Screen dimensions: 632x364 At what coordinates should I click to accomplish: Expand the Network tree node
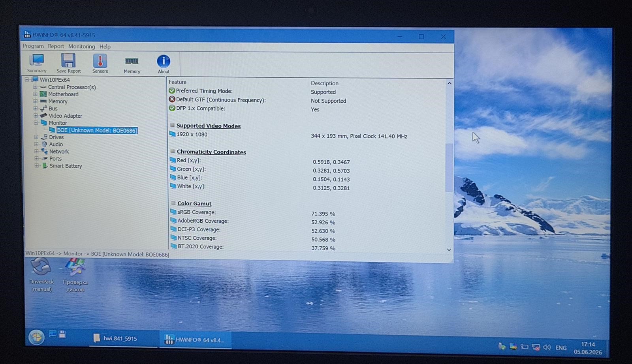36,151
